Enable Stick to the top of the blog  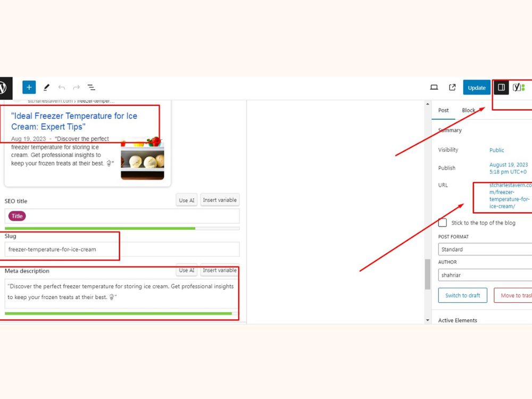443,222
